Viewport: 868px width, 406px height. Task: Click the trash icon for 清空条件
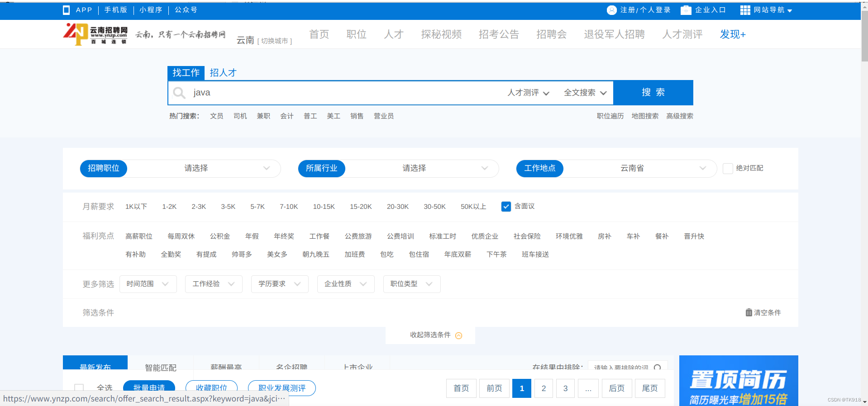(x=749, y=312)
